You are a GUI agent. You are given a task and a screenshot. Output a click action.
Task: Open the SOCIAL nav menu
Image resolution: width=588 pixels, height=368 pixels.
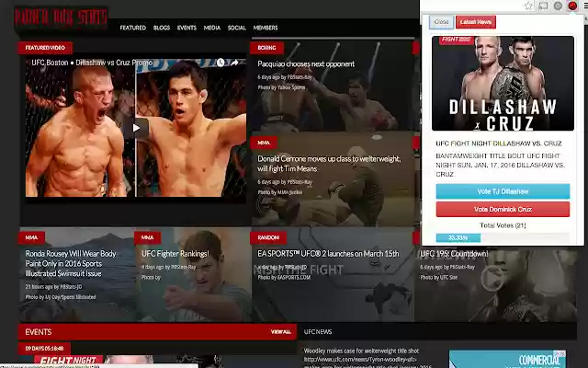coord(237,28)
